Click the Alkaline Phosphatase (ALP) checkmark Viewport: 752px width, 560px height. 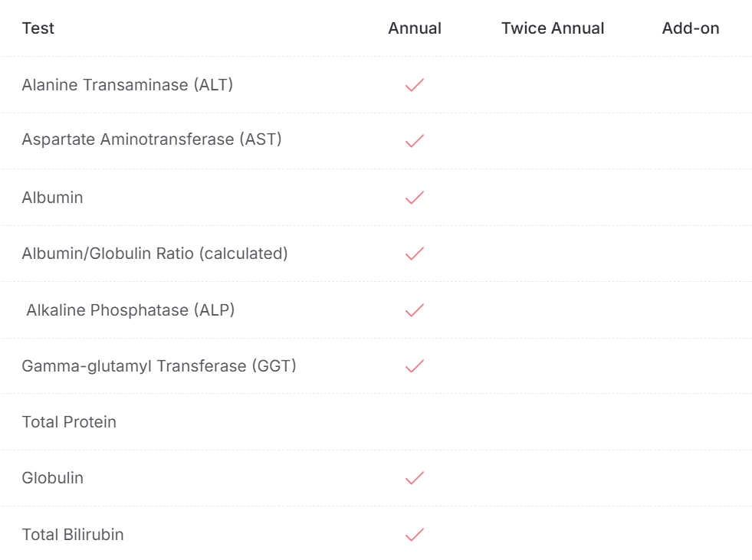(x=415, y=310)
